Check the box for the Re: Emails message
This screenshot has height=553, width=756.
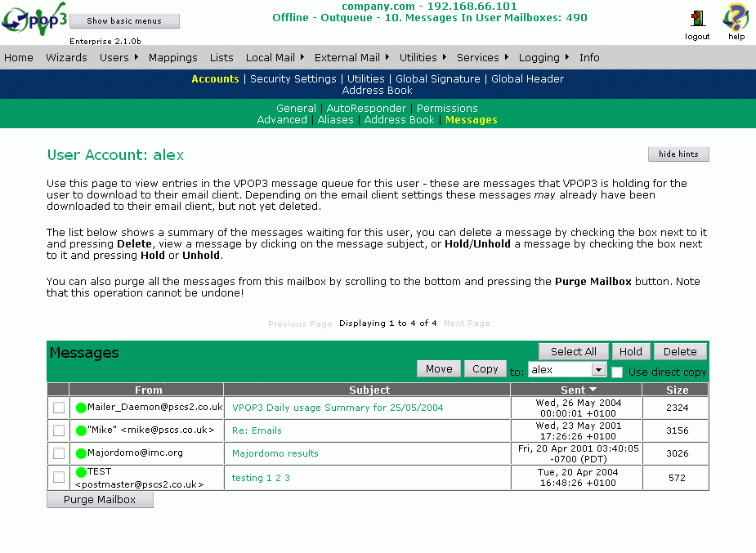[59, 430]
